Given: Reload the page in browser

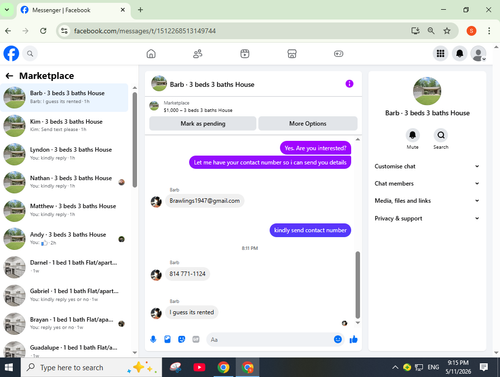Looking at the screenshot, I should pos(43,31).
